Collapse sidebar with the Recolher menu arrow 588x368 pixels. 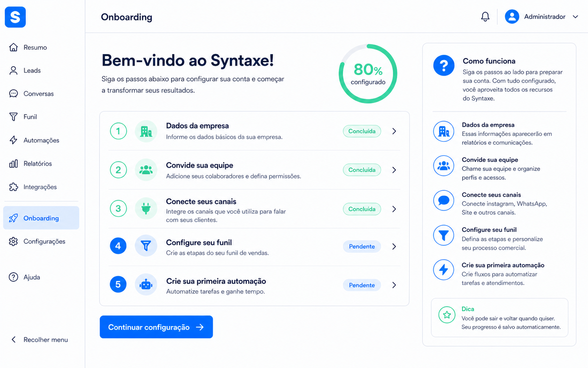14,340
